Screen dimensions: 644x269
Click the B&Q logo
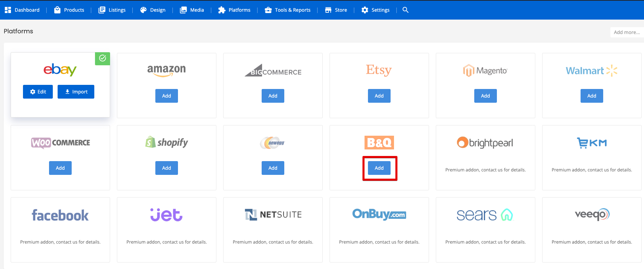379,143
